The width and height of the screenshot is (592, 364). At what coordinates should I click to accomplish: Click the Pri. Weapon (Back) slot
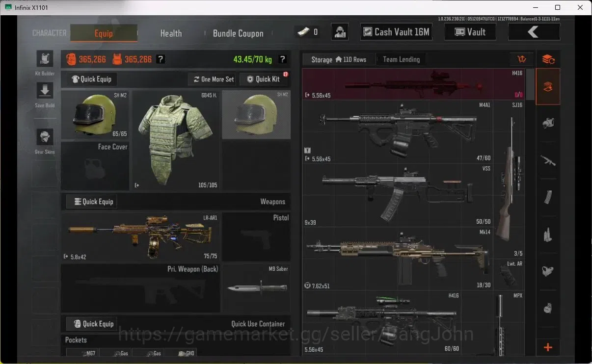coord(141,288)
